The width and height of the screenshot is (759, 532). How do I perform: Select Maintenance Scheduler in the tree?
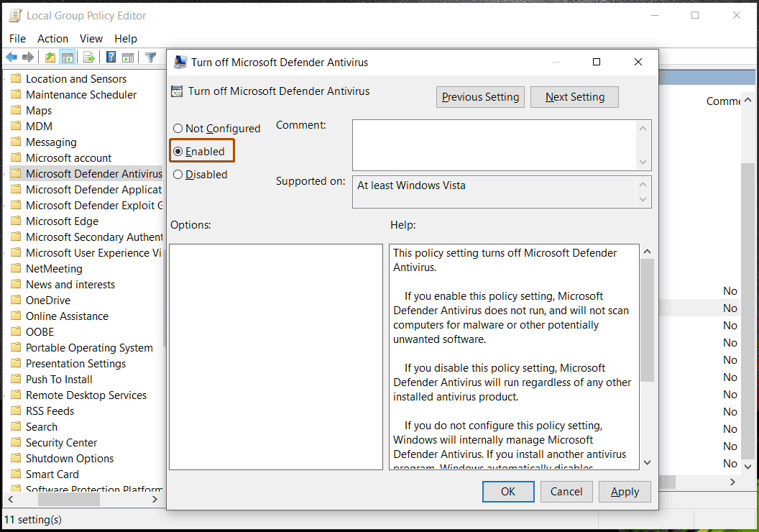pos(80,94)
